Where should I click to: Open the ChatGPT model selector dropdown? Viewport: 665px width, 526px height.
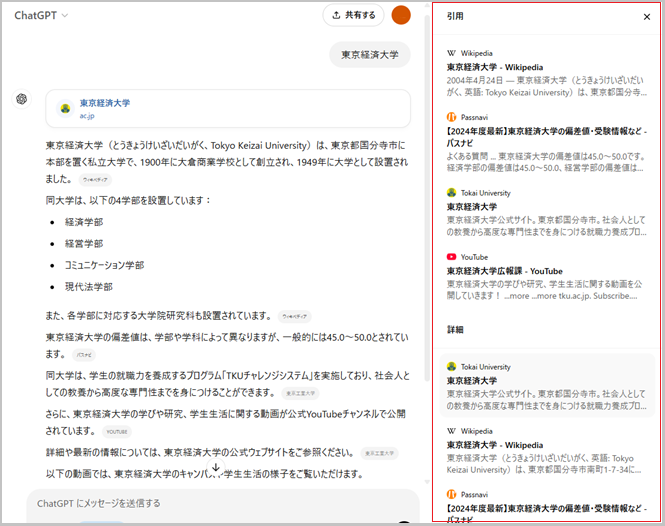pos(41,16)
